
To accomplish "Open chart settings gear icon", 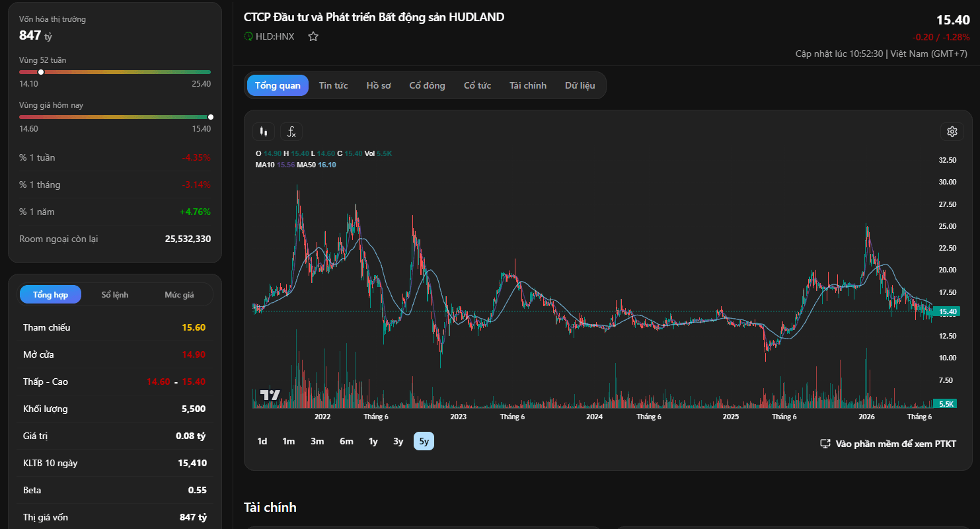I will point(952,132).
